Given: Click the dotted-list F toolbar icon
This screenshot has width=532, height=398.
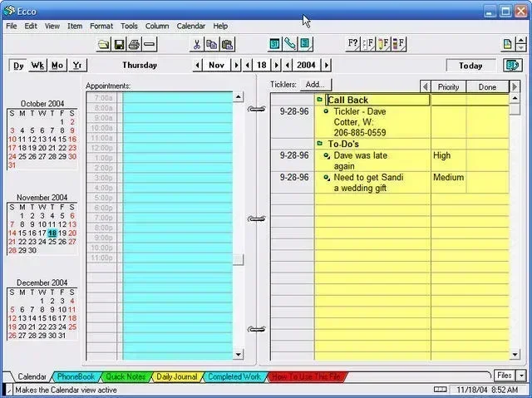Looking at the screenshot, I should click(x=368, y=44).
